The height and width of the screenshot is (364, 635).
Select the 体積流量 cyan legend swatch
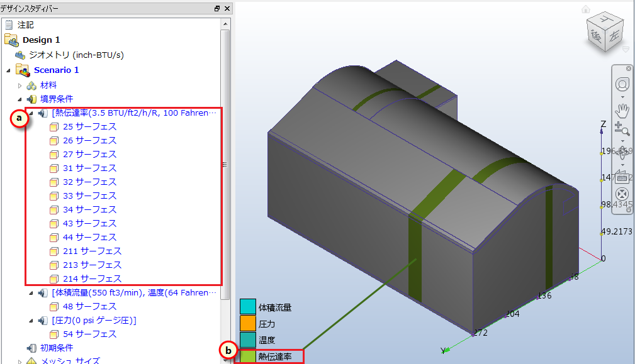(248, 307)
